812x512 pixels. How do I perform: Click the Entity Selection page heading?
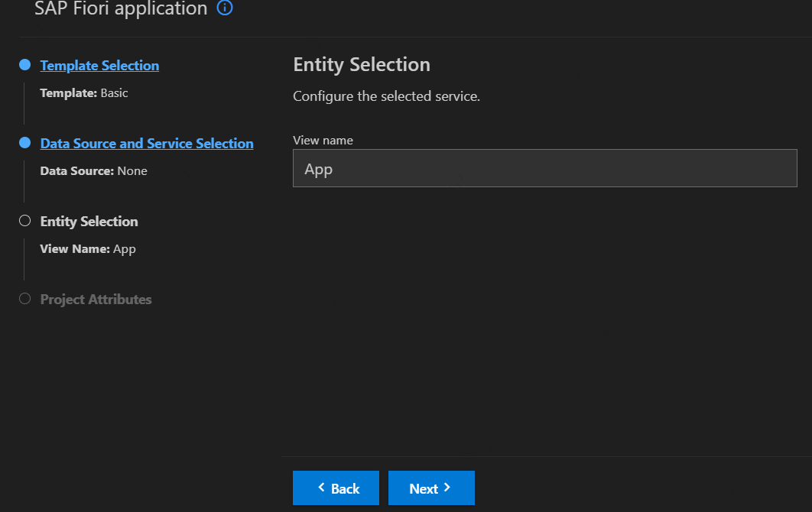pos(362,65)
